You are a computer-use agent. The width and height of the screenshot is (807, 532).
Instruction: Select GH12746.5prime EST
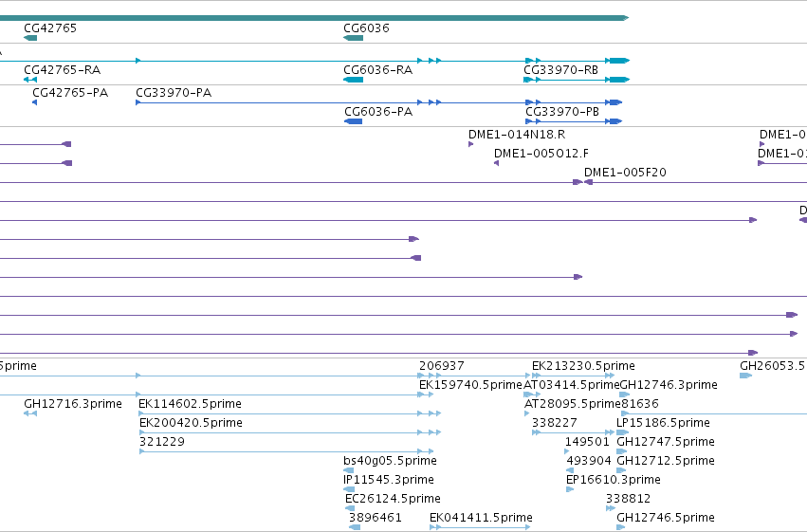click(666, 518)
